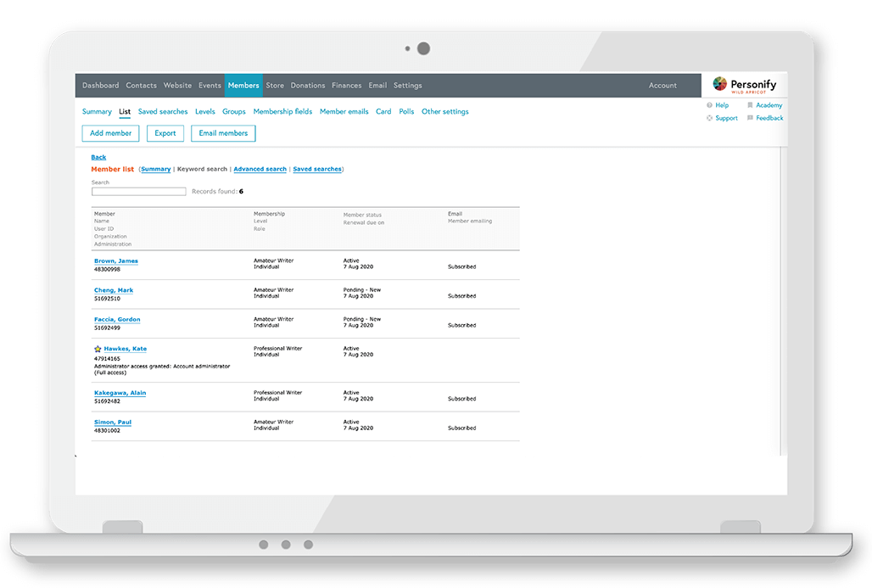Open Advanced search

(x=260, y=169)
